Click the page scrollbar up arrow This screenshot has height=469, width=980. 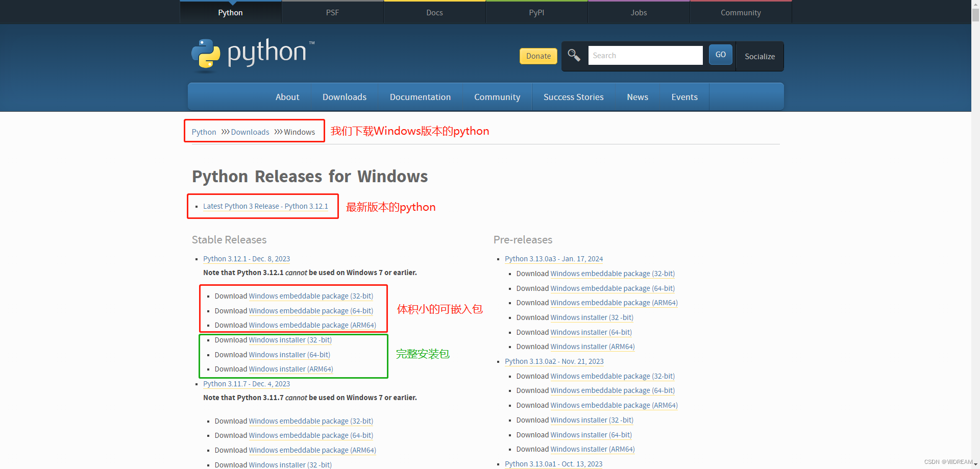pos(975,4)
